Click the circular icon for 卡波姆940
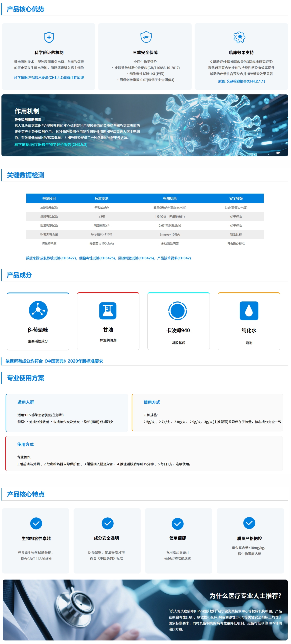Screen dimensions: 291x644 click(178, 311)
